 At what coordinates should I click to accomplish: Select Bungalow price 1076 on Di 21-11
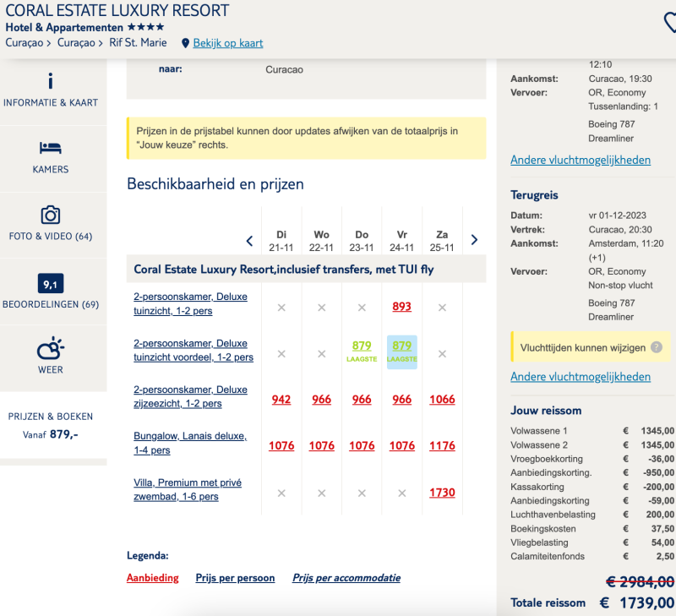pos(281,445)
